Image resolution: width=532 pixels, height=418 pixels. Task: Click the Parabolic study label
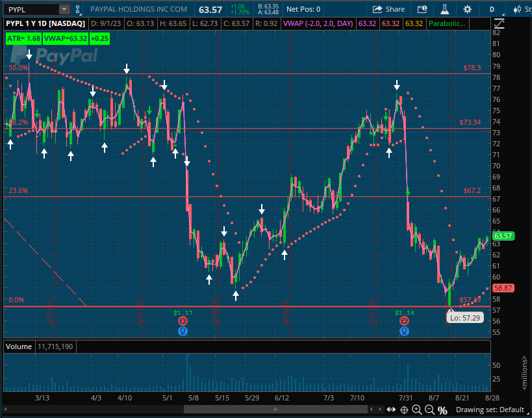coord(447,24)
